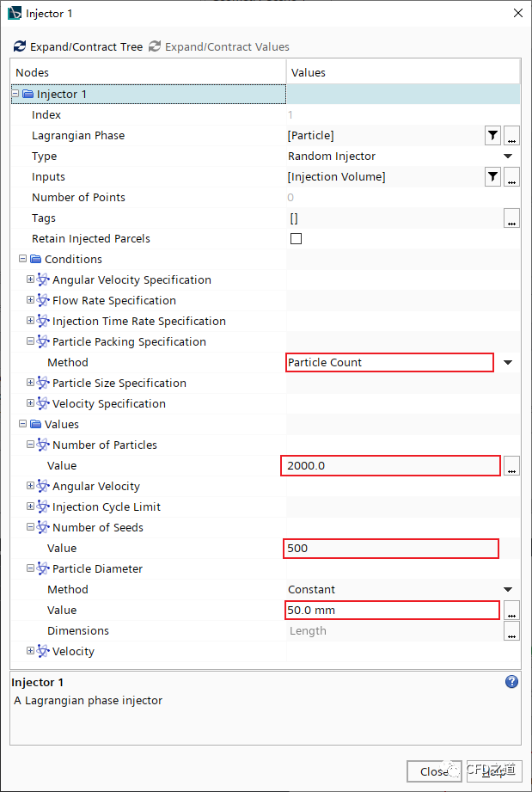532x792 pixels.
Task: Click Expand/Contract Values button
Action: pos(219,46)
